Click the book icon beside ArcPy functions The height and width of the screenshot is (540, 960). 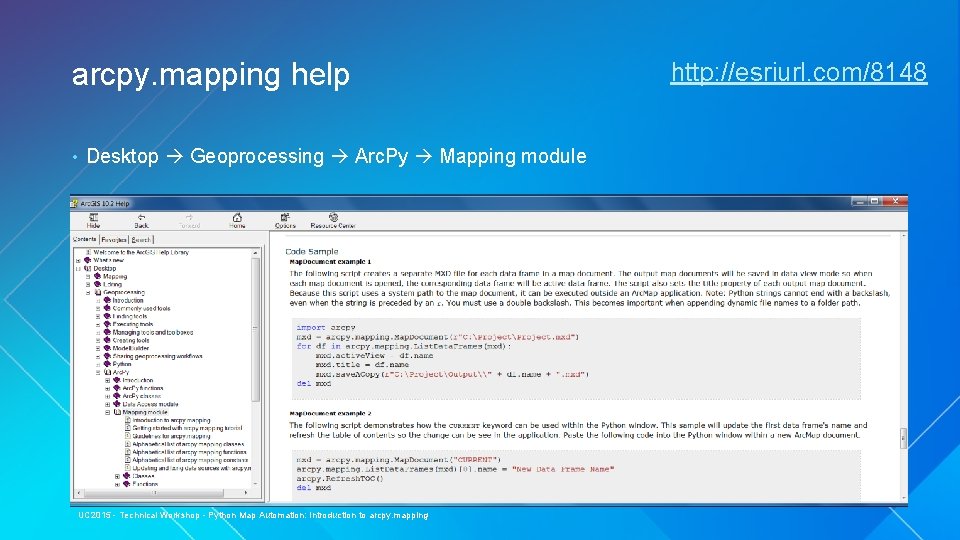(116, 388)
